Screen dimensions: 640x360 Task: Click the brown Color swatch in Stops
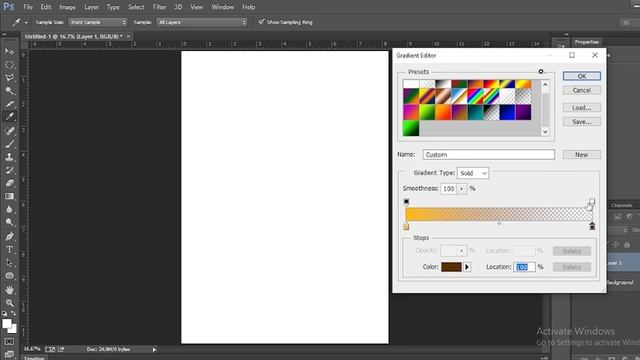(x=451, y=267)
